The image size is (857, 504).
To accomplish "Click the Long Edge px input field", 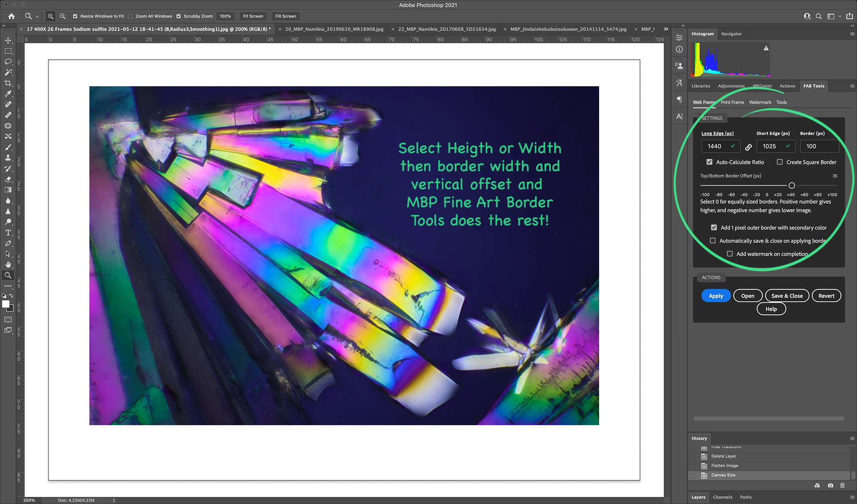I will (717, 146).
